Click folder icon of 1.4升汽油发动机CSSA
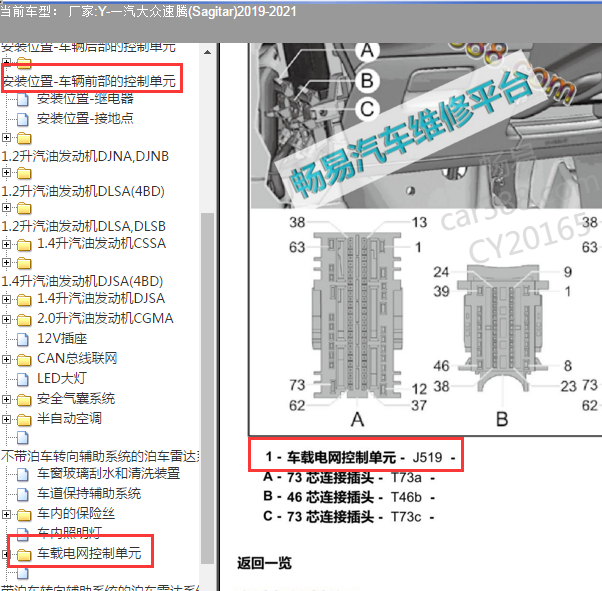Image resolution: width=602 pixels, height=591 pixels. coord(24,245)
